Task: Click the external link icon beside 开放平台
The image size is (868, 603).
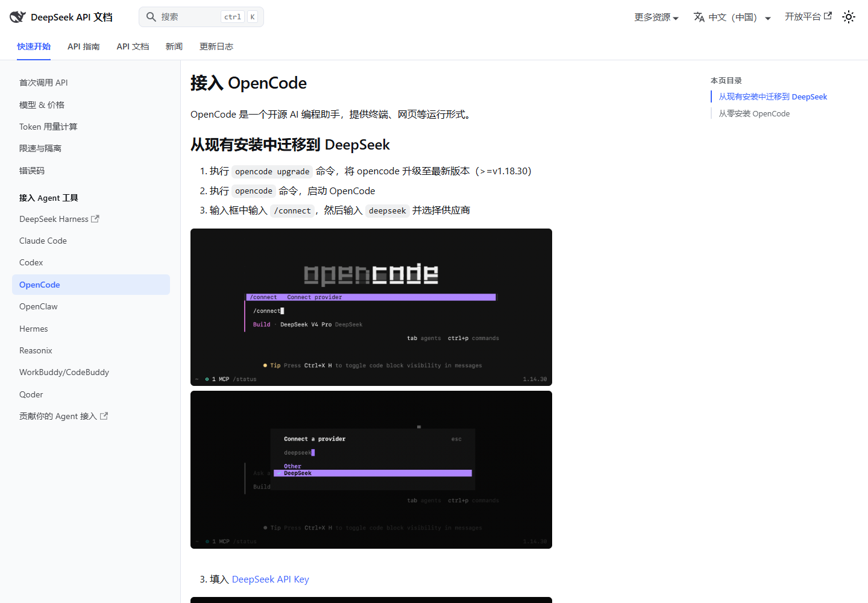Action: click(828, 16)
